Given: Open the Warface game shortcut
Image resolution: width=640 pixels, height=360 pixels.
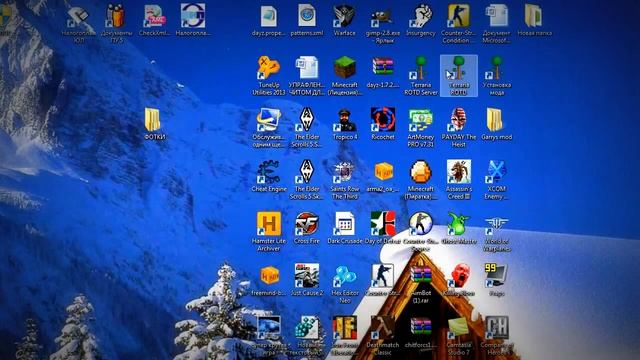Looking at the screenshot, I should point(344,20).
